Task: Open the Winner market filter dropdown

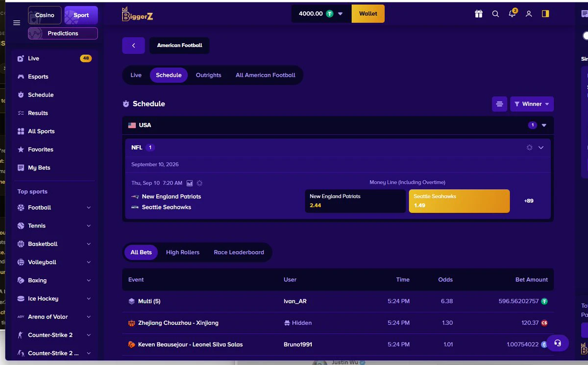Action: pos(532,104)
